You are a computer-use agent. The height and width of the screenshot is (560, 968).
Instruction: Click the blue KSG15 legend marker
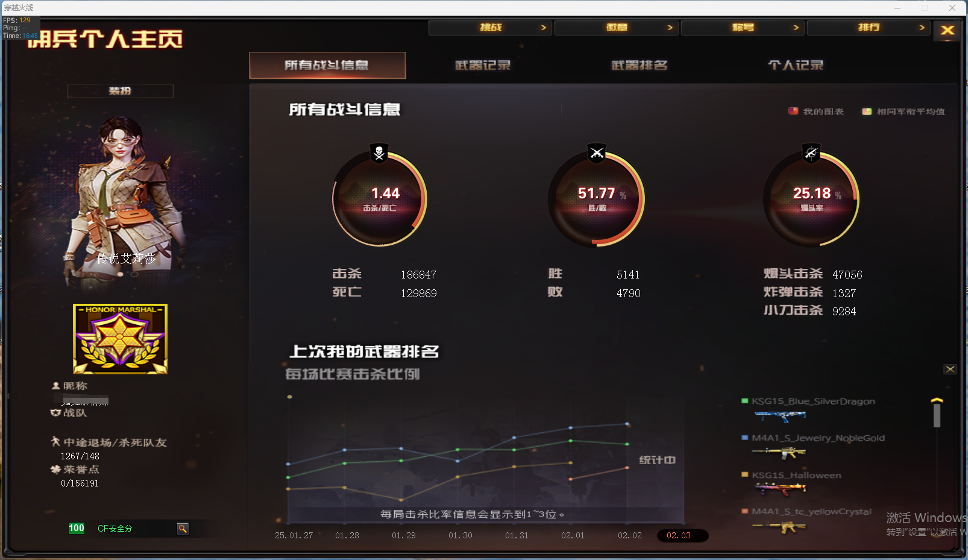click(x=745, y=401)
